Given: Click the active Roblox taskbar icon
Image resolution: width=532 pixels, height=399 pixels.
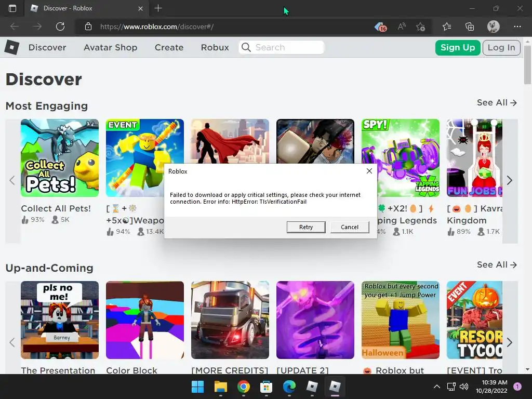Looking at the screenshot, I should [x=335, y=387].
